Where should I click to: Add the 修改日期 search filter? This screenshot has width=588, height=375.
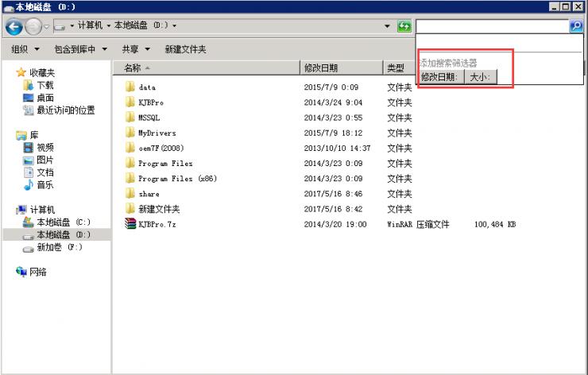click(439, 77)
